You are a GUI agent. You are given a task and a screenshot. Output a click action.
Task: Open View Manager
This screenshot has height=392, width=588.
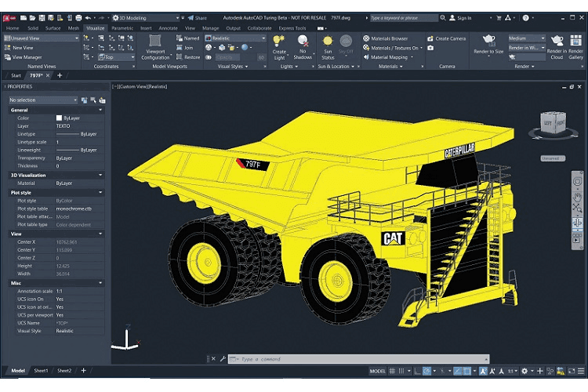pyautogui.click(x=23, y=57)
